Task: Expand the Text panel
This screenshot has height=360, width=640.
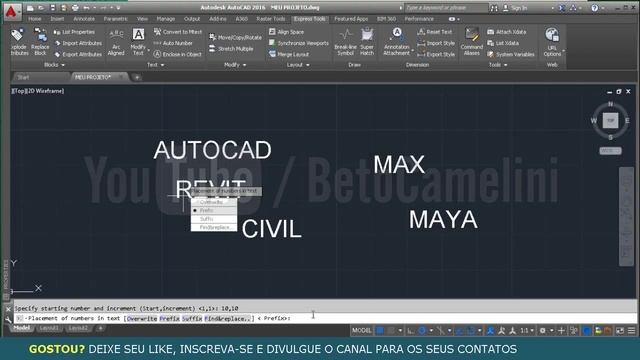Action: click(x=155, y=65)
